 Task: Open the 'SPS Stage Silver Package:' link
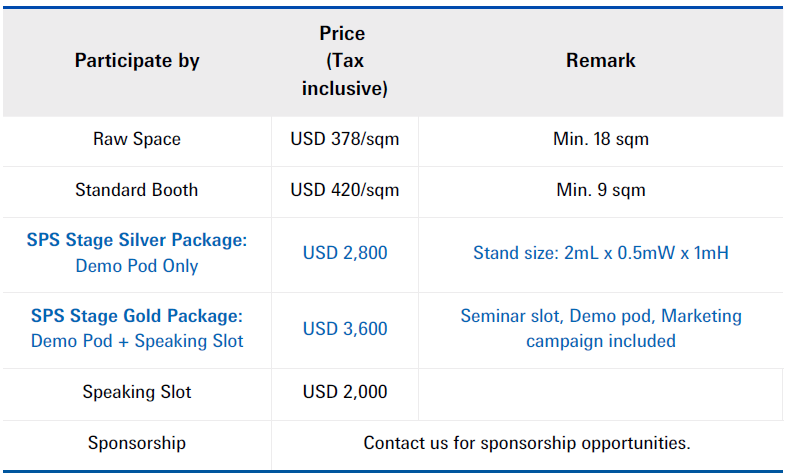[x=137, y=240]
